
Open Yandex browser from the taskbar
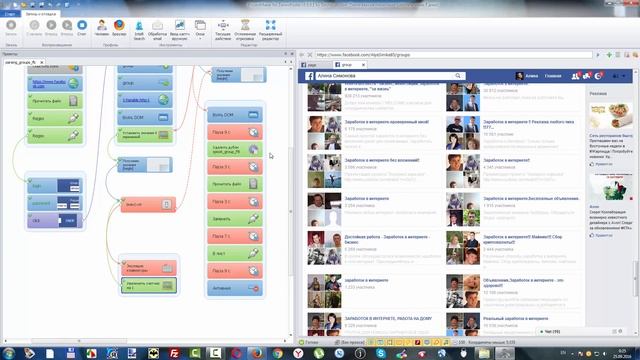298,353
